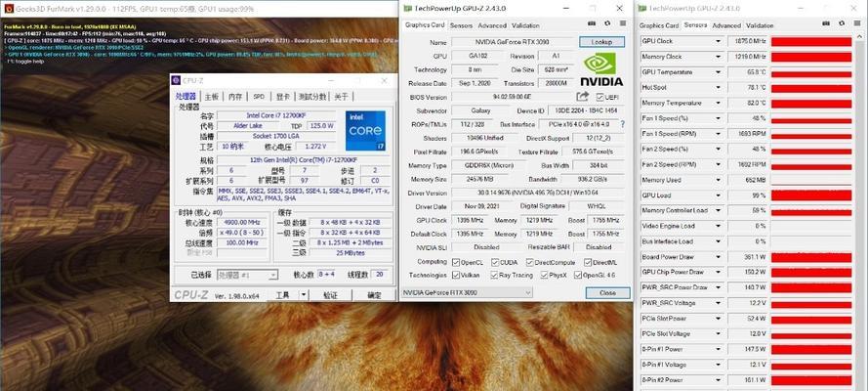Click the 1875.0 MHz GPU Clock value

pyautogui.click(x=750, y=41)
